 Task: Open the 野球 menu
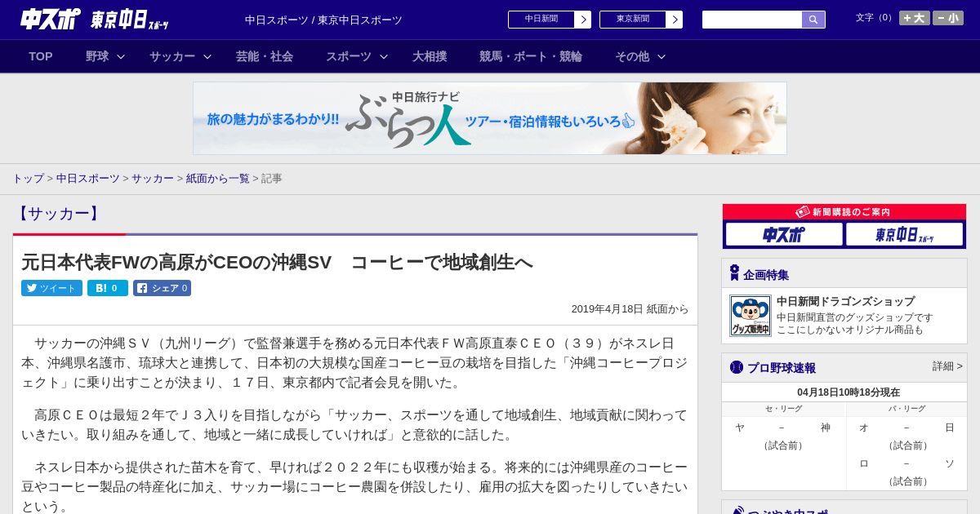(97, 56)
